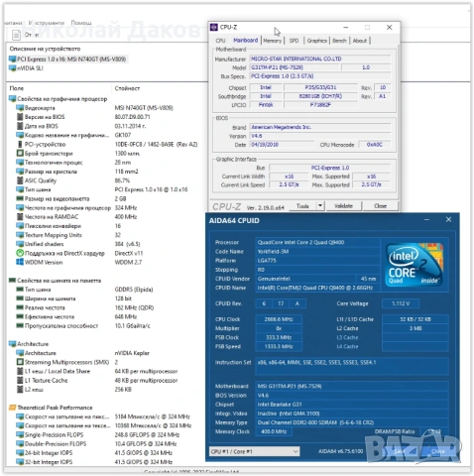Viewport: 474px width, 476px height.
Task: Click the RAMDAC frequency row icon
Action: click(x=20, y=217)
